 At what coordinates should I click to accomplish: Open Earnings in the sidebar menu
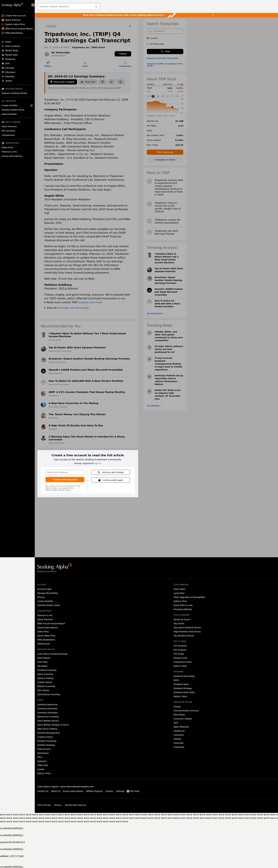coord(9,68)
